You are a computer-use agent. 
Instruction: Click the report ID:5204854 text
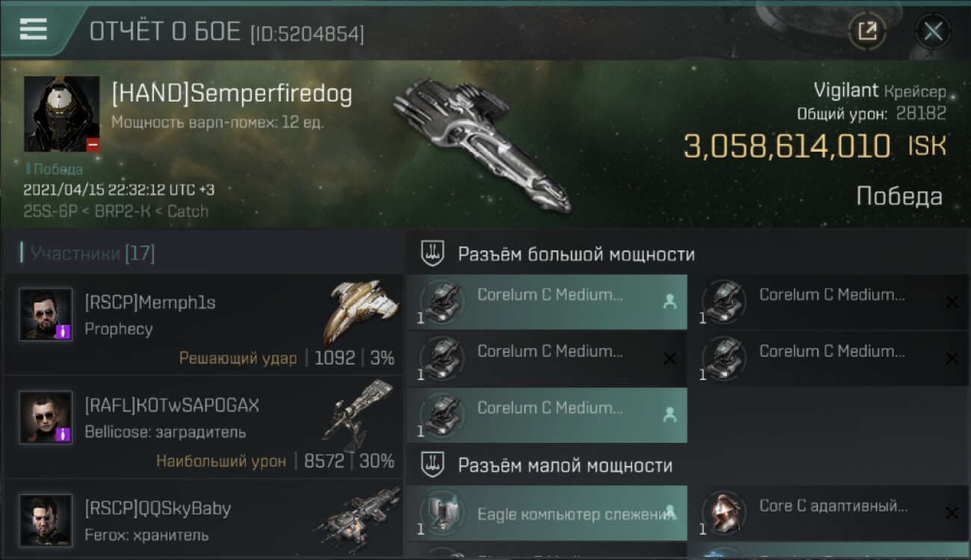click(306, 34)
